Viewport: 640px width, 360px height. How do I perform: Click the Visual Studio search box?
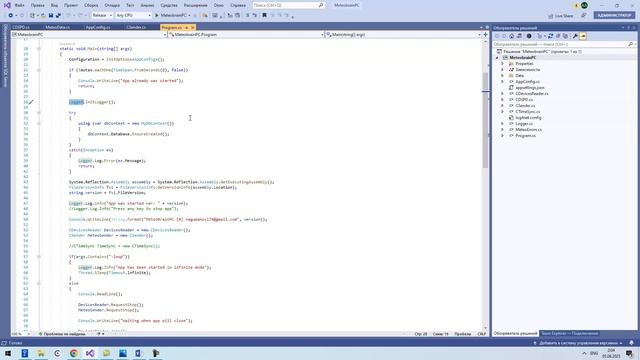288,5
